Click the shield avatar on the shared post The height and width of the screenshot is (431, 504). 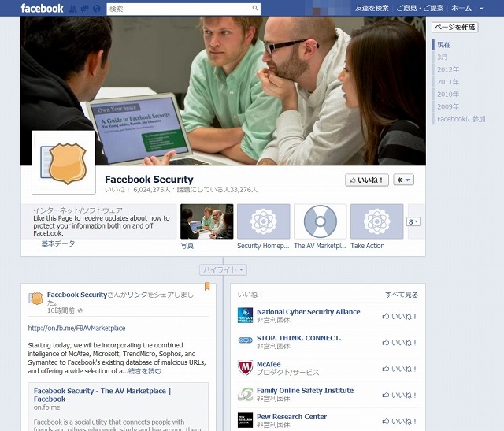point(35,299)
